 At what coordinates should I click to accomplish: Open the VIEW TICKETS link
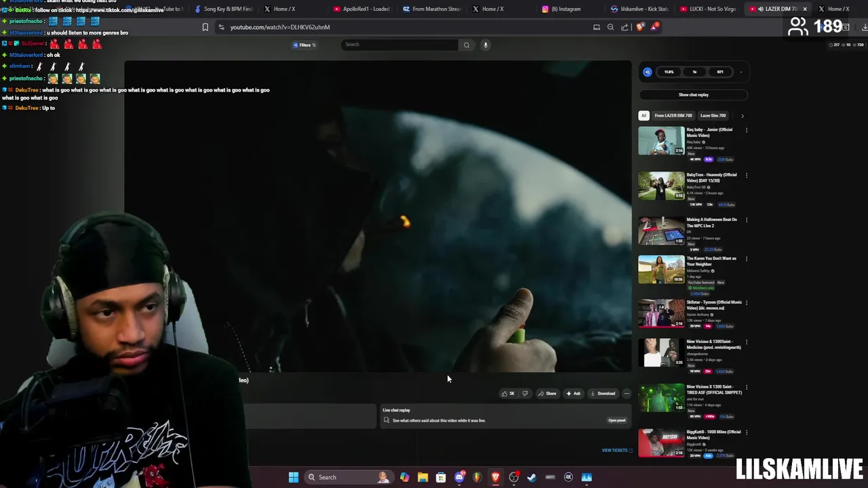coord(616,450)
